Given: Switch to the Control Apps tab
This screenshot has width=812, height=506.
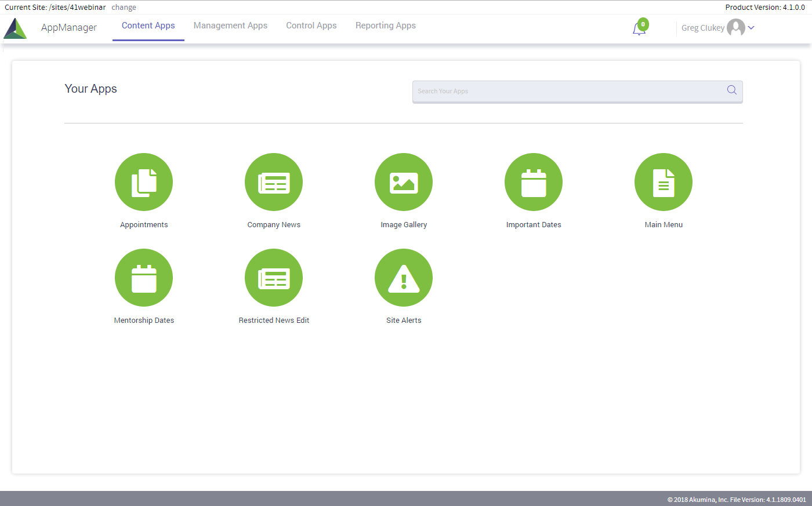Looking at the screenshot, I should coord(311,26).
